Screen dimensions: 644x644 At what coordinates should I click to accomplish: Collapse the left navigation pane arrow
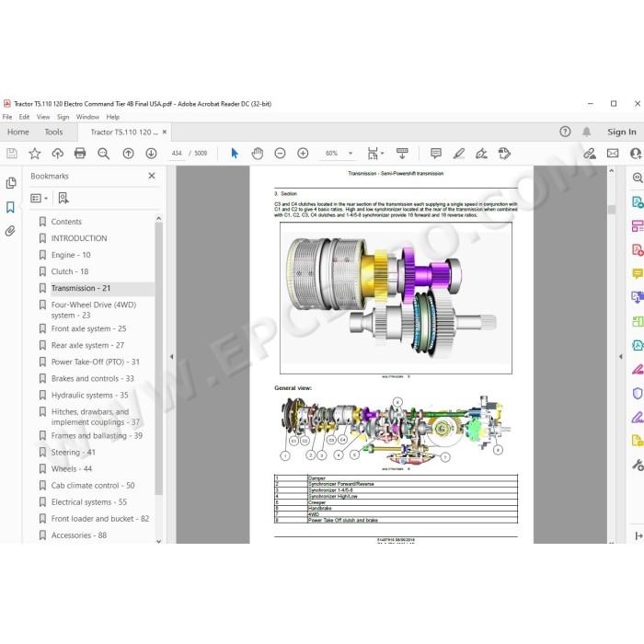[172, 357]
